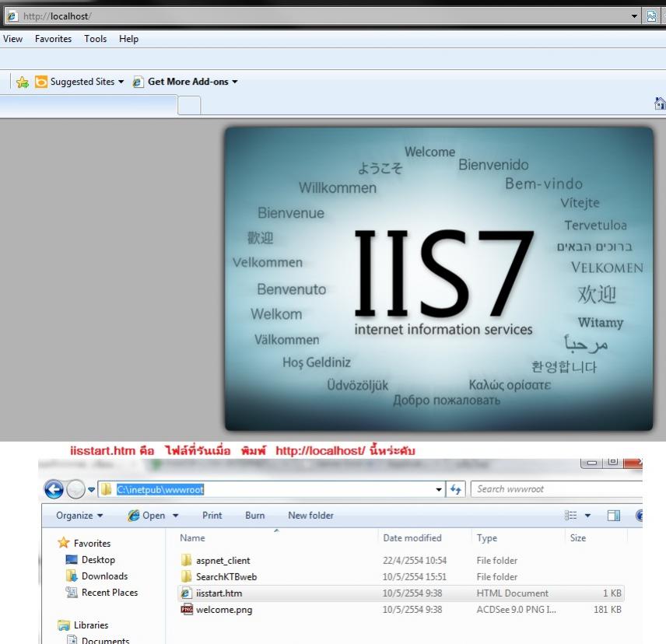This screenshot has height=644, width=666.
Task: Click the New folder button
Action: point(311,516)
